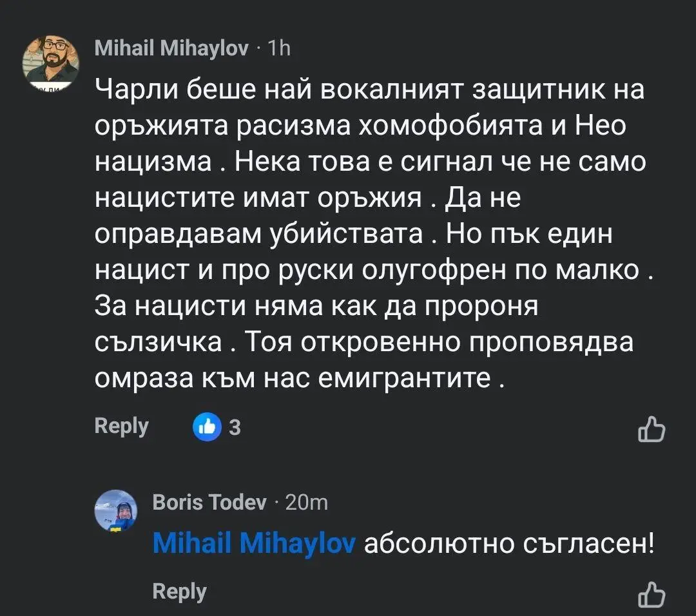Open Boris Todev's avatar image
Image resolution: width=696 pixels, height=616 pixels.
(x=116, y=509)
